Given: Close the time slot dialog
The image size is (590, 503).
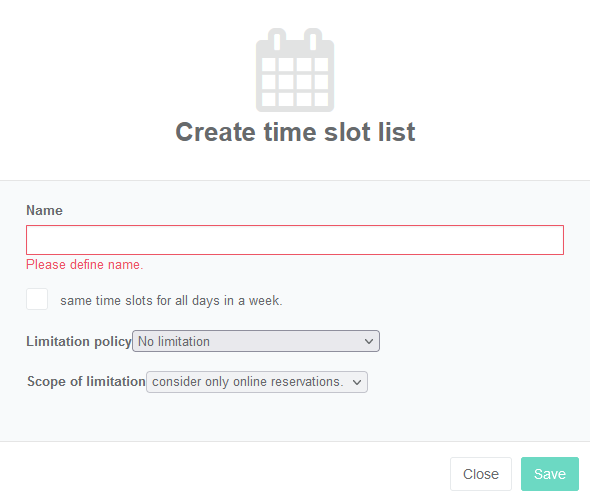Looking at the screenshot, I should [481, 474].
